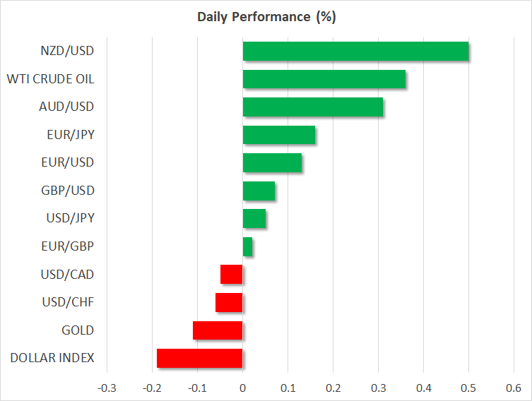Screen dimensions: 532x401
Task: Select the red USD/CAD bar
Action: [x=232, y=274]
